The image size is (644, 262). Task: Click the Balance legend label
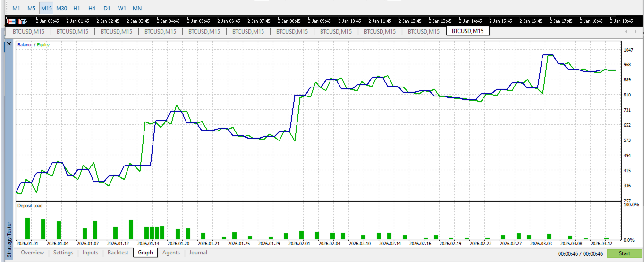point(25,45)
